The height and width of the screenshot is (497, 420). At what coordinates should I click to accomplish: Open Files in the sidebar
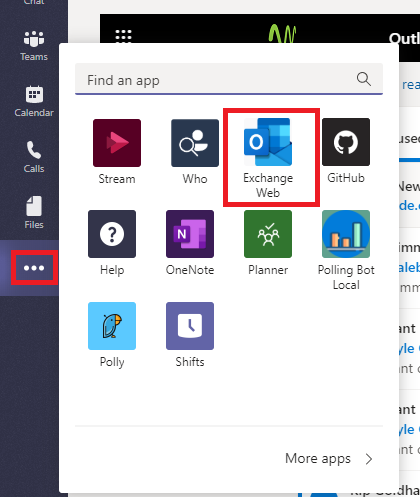pyautogui.click(x=34, y=213)
